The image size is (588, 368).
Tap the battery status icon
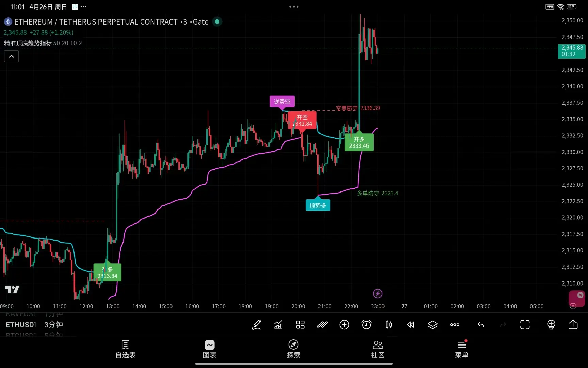[572, 6]
